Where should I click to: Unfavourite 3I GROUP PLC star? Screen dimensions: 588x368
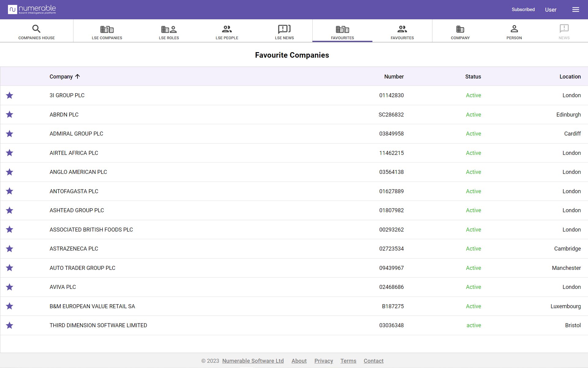point(9,95)
